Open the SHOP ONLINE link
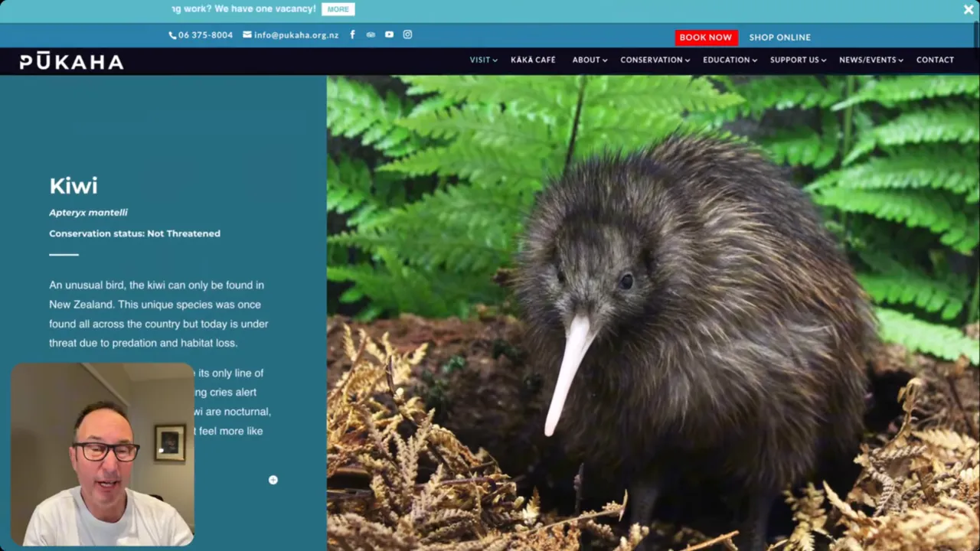Image resolution: width=980 pixels, height=551 pixels. (x=779, y=37)
